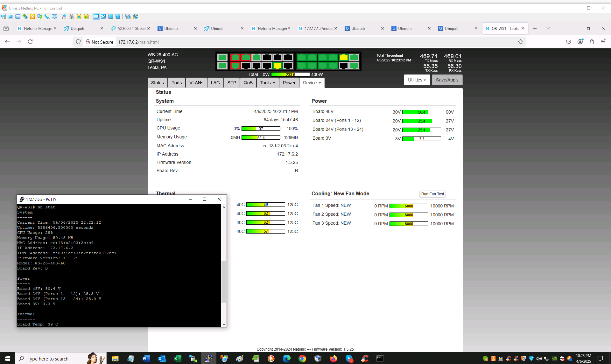Toggle the first red-outlined switch port
611x364 pixels.
click(235, 58)
